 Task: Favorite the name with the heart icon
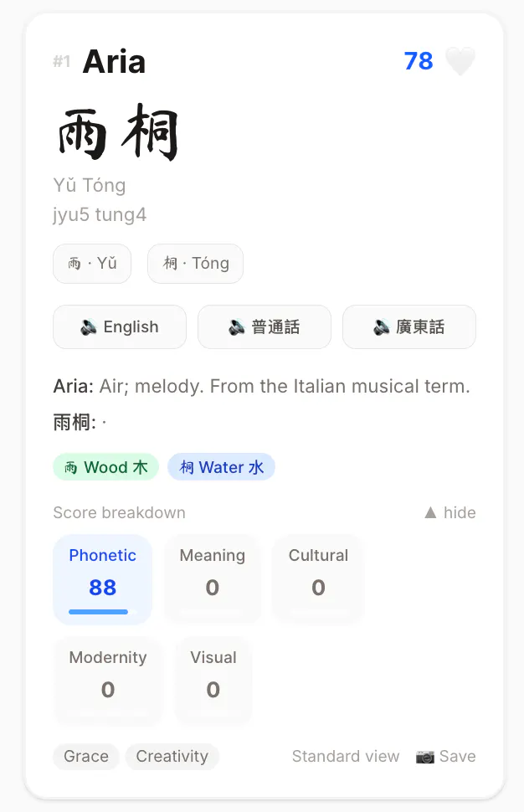(x=460, y=61)
